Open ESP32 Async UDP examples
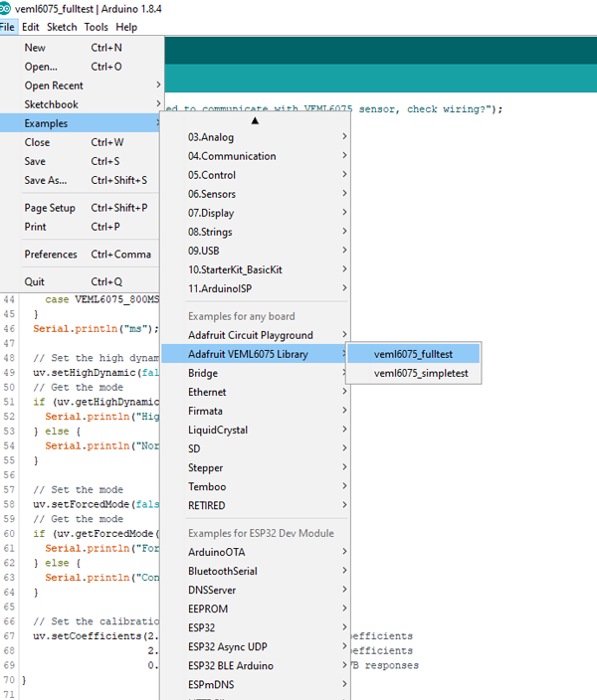This screenshot has width=597, height=700. click(255, 647)
